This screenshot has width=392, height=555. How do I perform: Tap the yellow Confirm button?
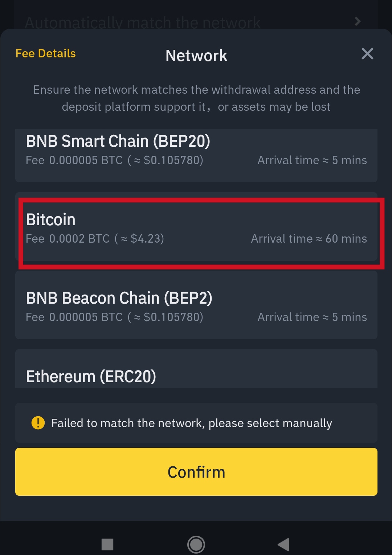(x=196, y=472)
